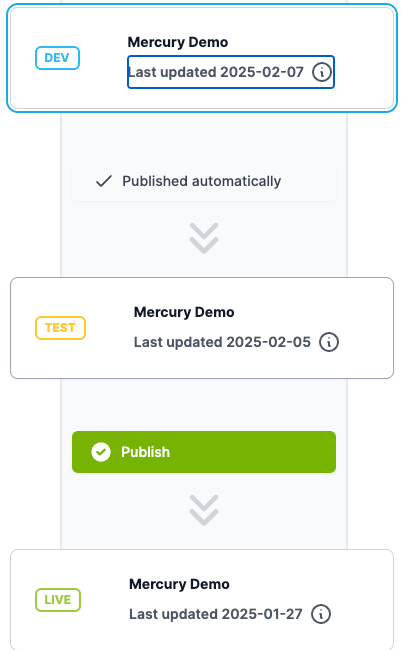This screenshot has height=650, width=402.
Task: Click checkmark beside Published automatically
Action: [x=104, y=181]
